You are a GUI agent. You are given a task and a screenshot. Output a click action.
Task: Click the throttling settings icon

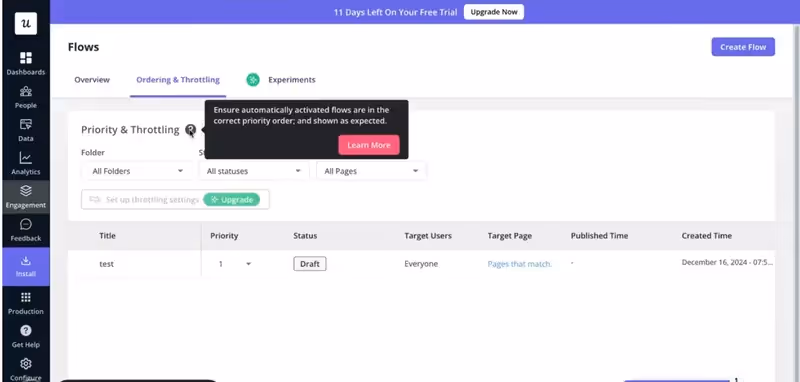95,199
